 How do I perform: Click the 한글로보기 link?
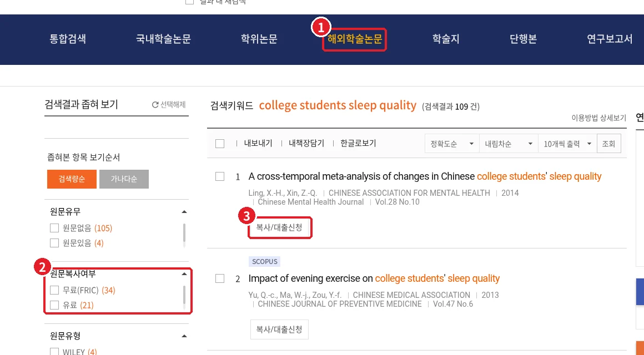(358, 143)
